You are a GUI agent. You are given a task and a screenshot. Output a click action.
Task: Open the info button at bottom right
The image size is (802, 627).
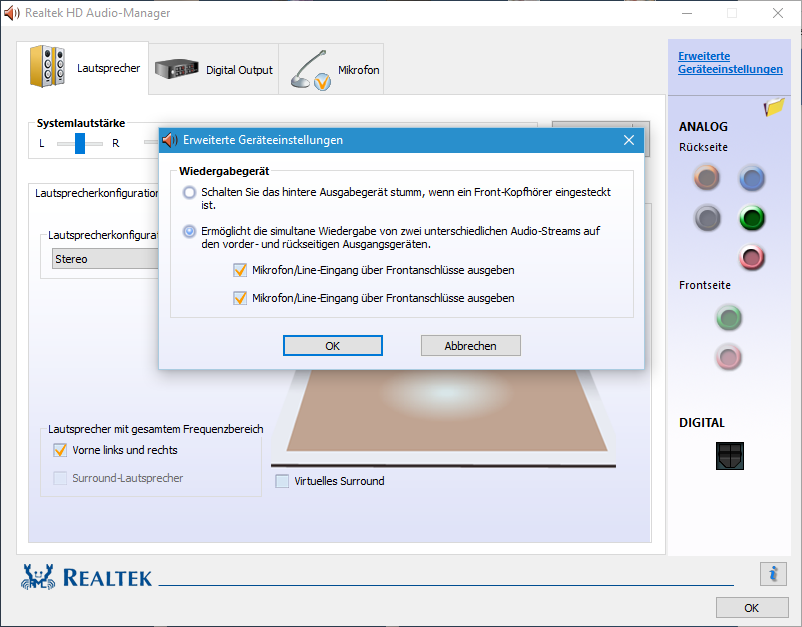click(x=773, y=573)
